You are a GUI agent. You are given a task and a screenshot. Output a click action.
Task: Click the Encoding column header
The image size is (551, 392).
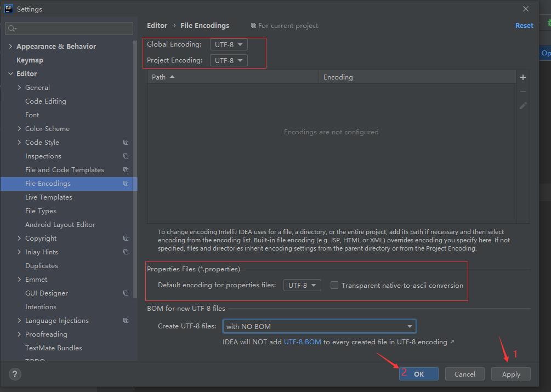coord(417,77)
